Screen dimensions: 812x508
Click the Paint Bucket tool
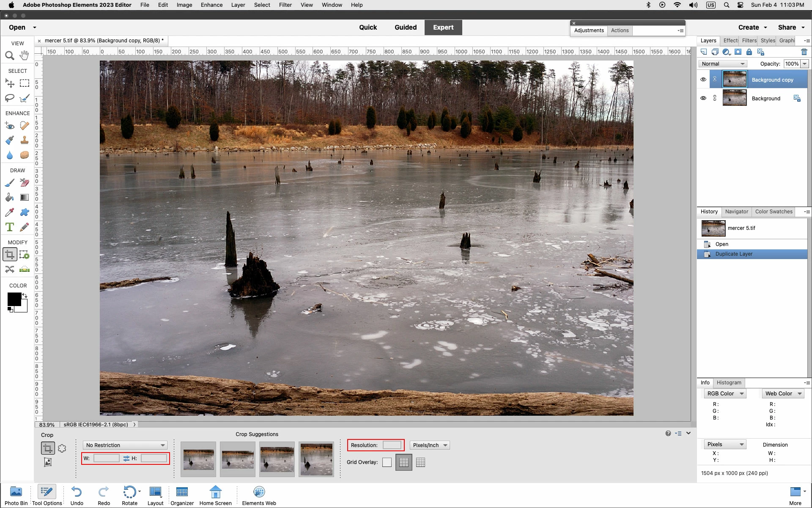[9, 198]
